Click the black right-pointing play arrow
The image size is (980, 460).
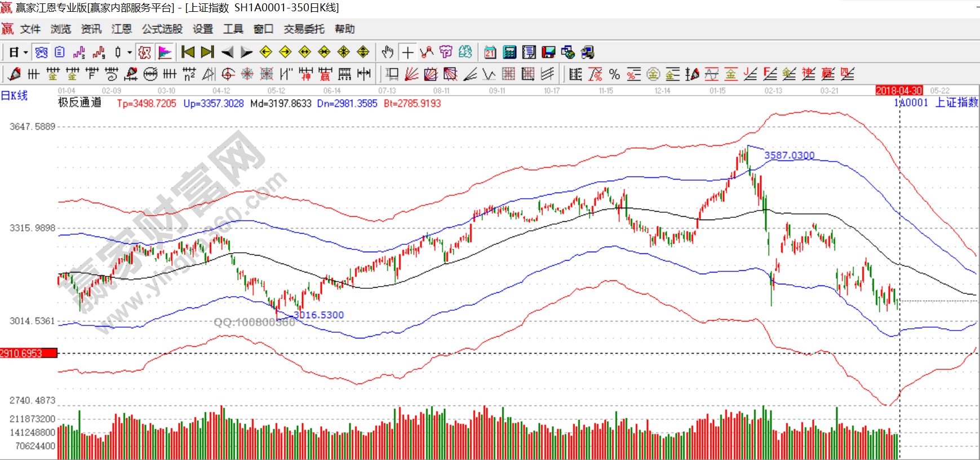(246, 52)
